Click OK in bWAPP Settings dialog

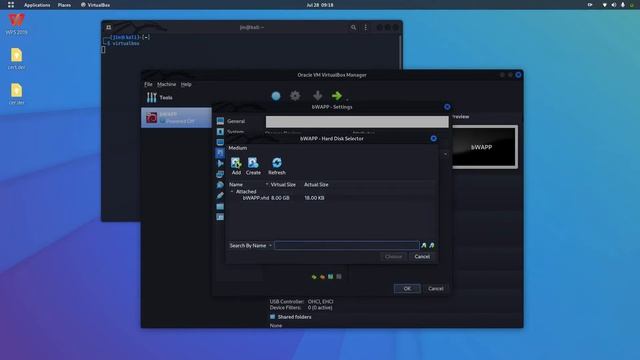pyautogui.click(x=407, y=289)
